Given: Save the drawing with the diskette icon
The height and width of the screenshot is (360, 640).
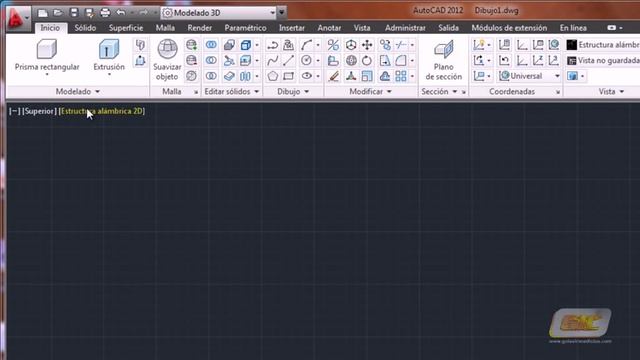Looking at the screenshot, I should point(74,13).
